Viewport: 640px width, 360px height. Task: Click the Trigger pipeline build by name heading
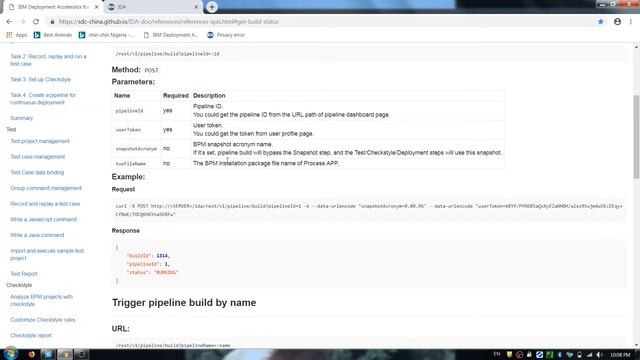[184, 303]
